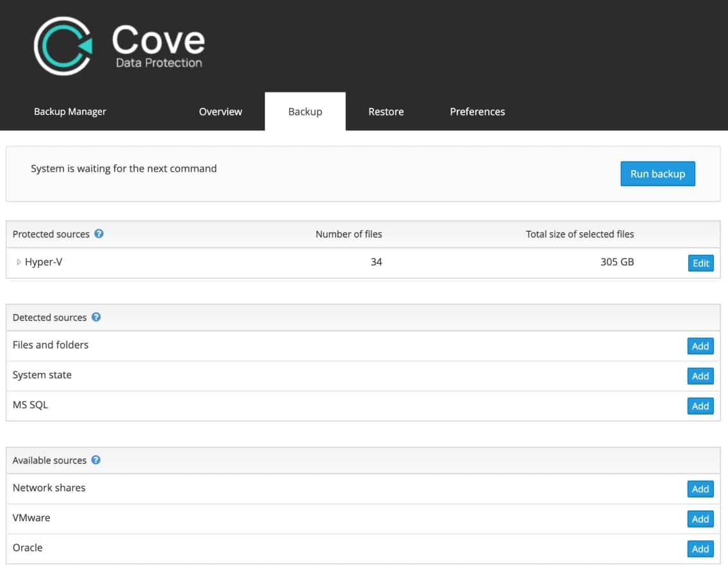This screenshot has width=728, height=570.
Task: Open the Detected sources help icon
Action: (x=96, y=317)
